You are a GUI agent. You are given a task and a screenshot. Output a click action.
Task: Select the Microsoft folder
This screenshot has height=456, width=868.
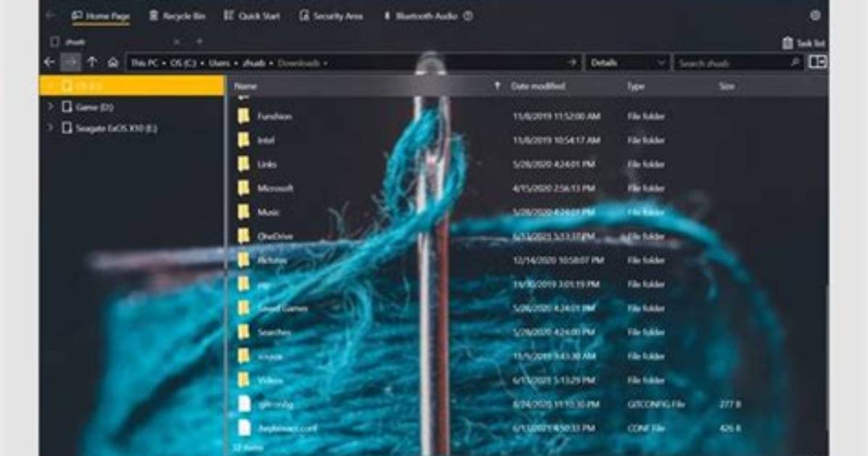275,188
